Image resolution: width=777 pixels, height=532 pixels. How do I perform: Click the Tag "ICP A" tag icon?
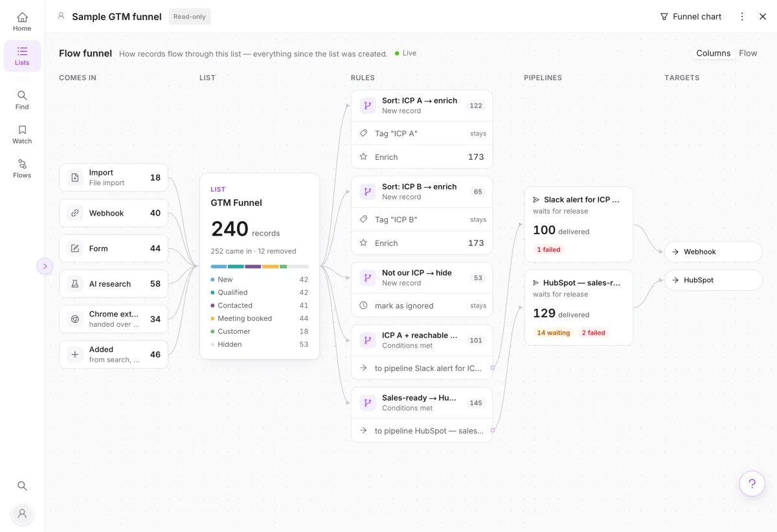[x=363, y=133]
